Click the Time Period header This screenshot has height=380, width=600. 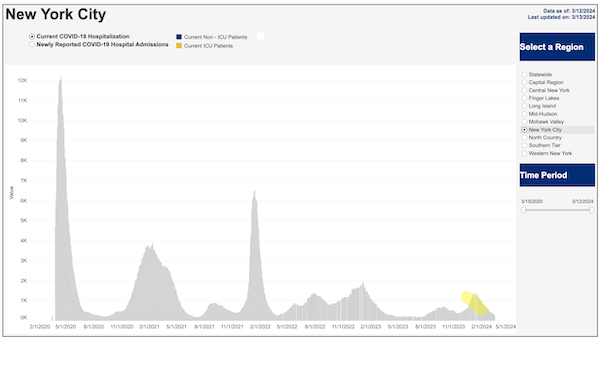point(557,175)
